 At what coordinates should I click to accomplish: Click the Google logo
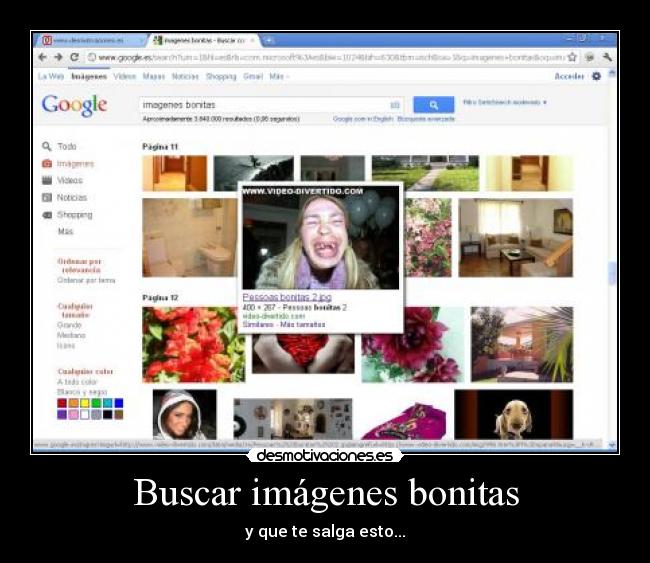coord(74,105)
